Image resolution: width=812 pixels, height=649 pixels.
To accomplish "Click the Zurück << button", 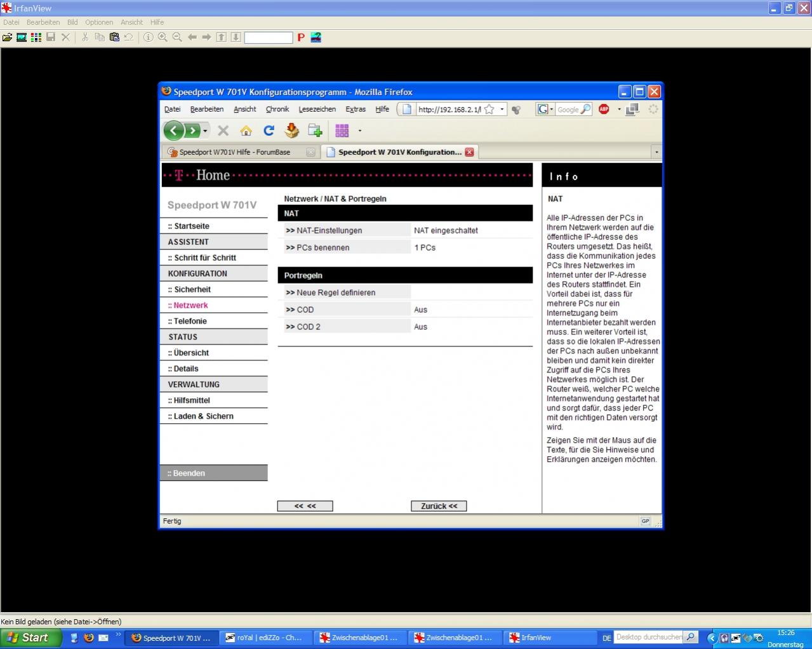I will 439,506.
